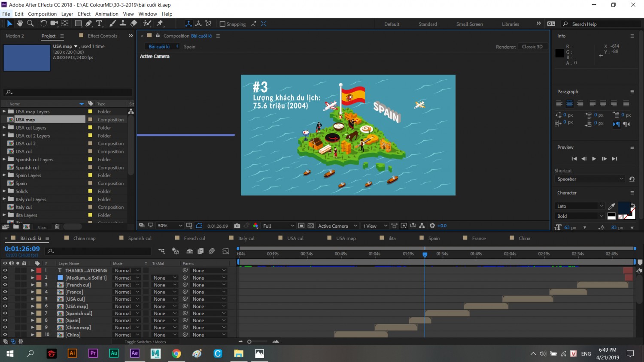Play the preview
The width and height of the screenshot is (644, 362).
coord(594,159)
